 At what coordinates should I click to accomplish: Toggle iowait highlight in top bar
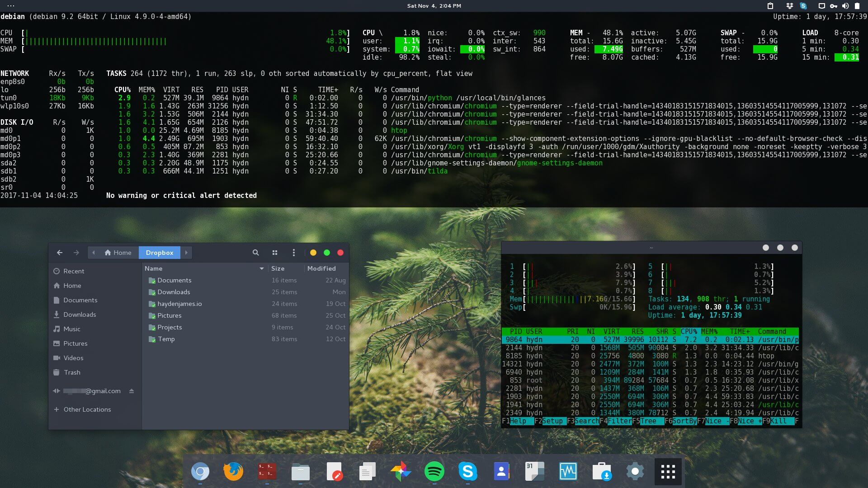tap(473, 49)
